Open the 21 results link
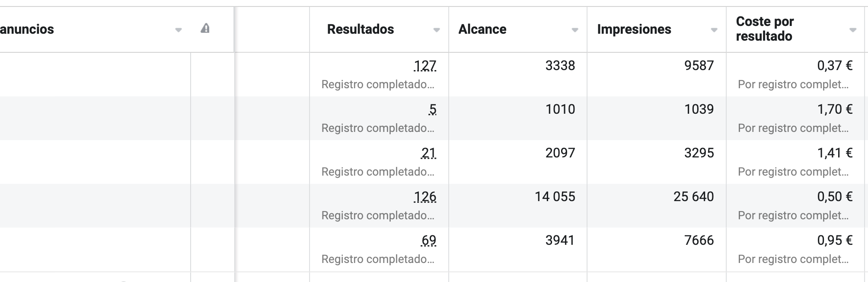Screen dimensions: 868x282 (x=428, y=153)
